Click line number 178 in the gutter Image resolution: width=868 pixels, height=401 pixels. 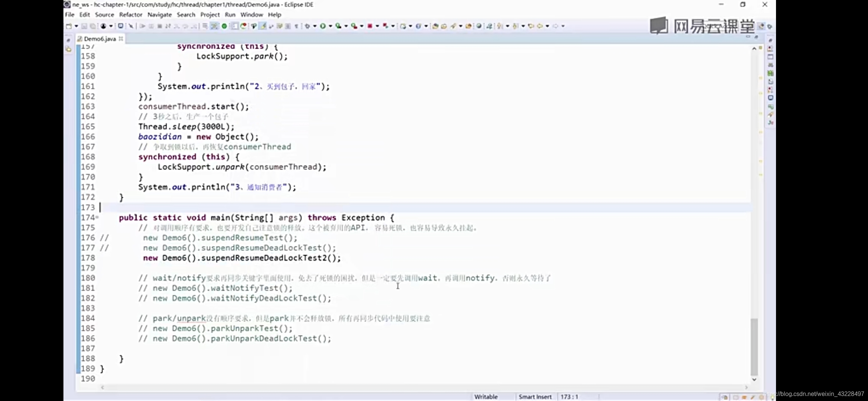point(88,258)
